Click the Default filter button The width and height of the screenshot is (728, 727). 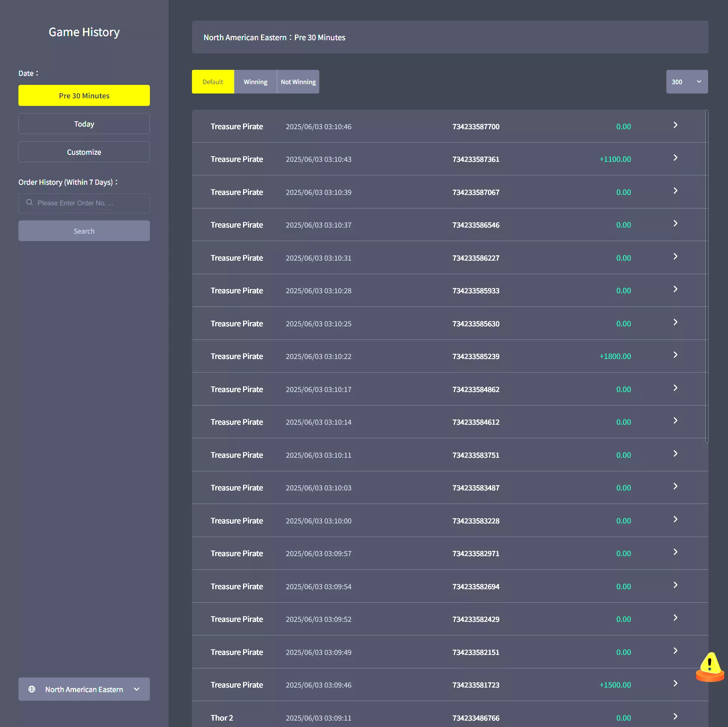click(x=213, y=82)
